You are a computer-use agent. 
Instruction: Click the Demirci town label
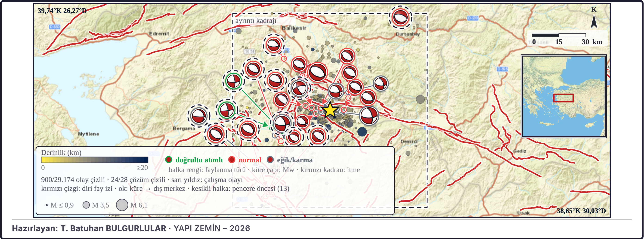(x=409, y=142)
